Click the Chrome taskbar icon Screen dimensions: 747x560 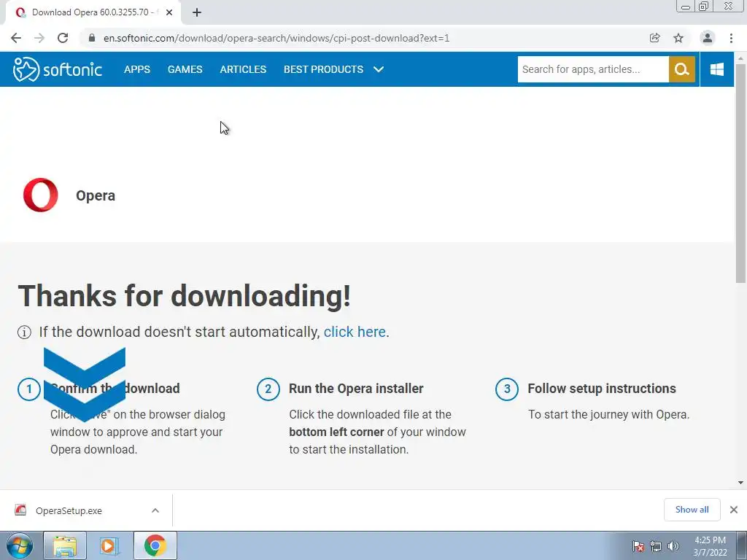coord(155,545)
